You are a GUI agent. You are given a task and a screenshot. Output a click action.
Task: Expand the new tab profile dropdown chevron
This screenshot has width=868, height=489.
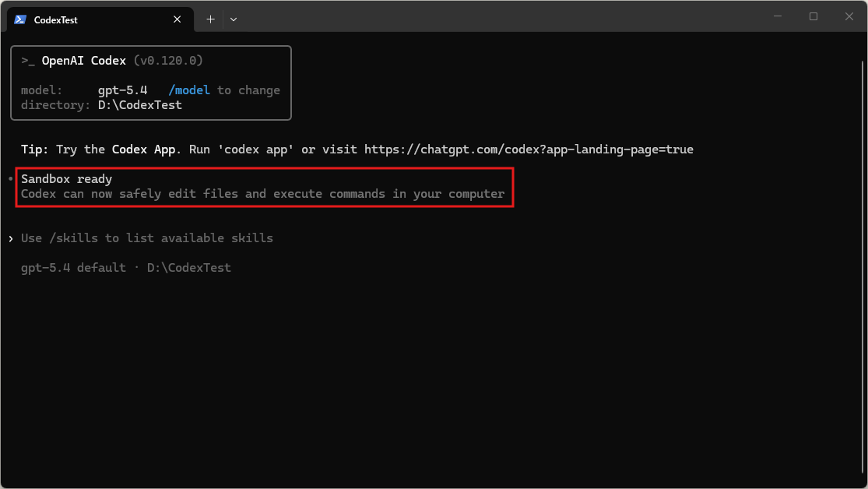(234, 19)
